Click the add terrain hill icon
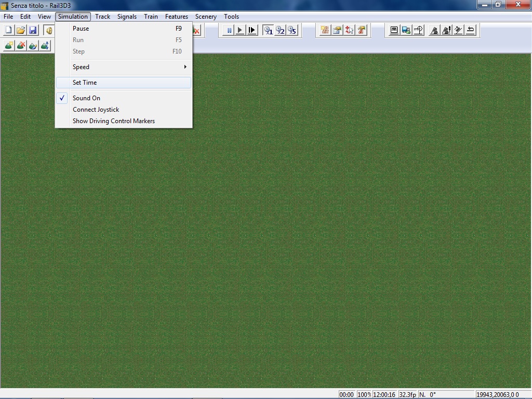The width and height of the screenshot is (532, 399). 9,46
